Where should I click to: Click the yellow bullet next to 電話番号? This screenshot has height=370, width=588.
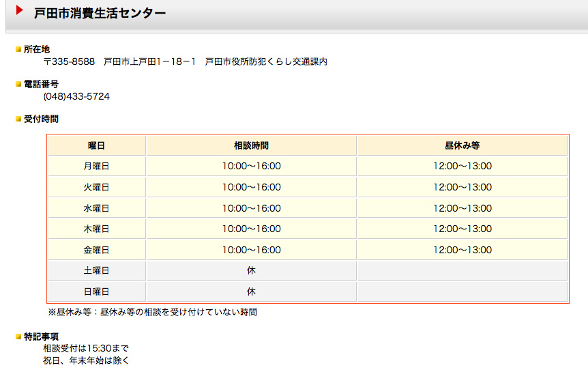pyautogui.click(x=18, y=85)
